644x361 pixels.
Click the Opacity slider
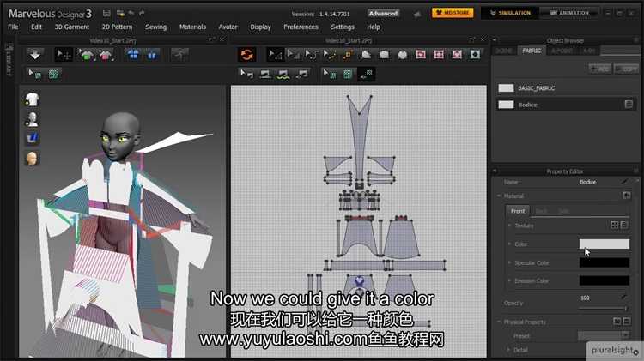tap(603, 308)
